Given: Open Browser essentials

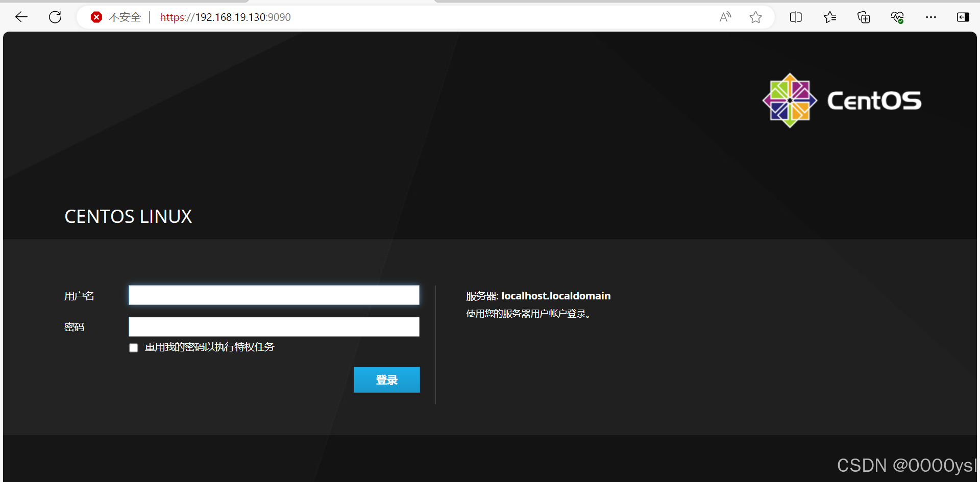Looking at the screenshot, I should click(897, 17).
